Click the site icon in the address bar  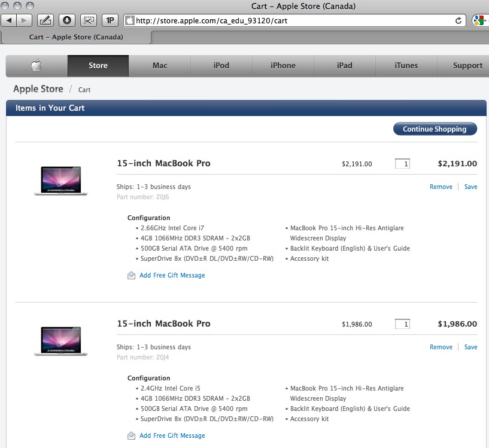(130, 20)
